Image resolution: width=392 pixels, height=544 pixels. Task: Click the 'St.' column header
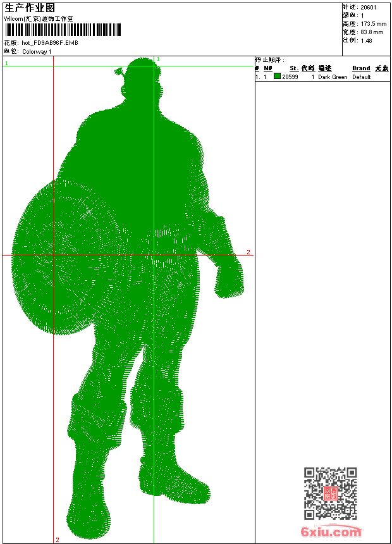pos(294,68)
